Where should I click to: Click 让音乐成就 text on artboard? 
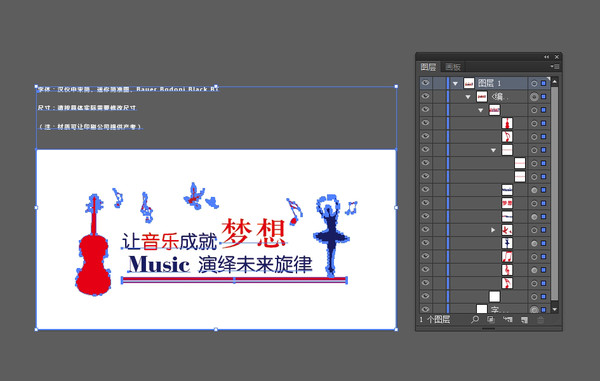point(169,242)
